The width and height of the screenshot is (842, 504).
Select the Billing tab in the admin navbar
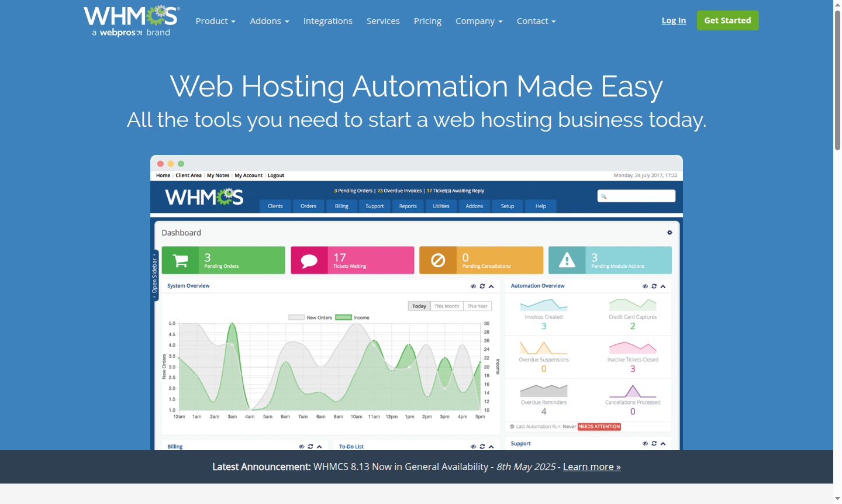pos(341,206)
